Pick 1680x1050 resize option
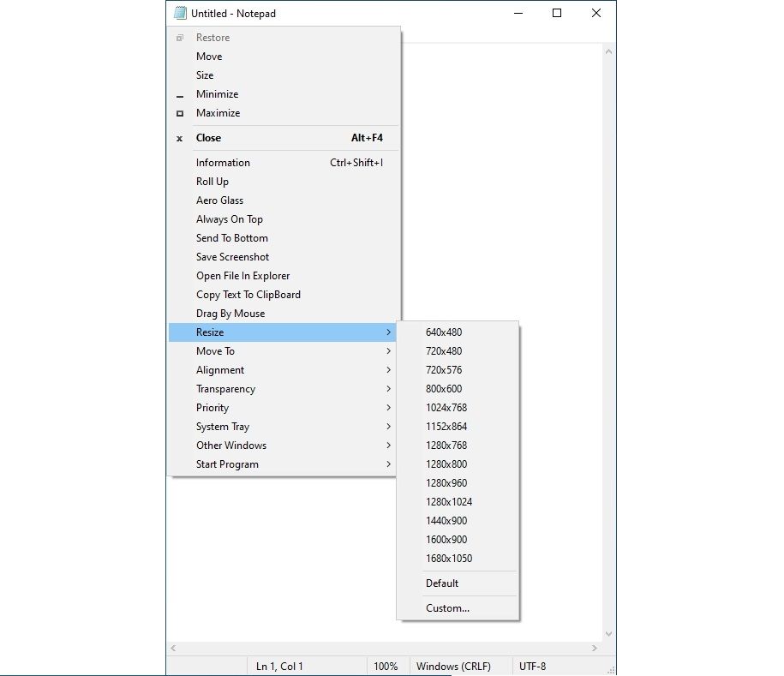The height and width of the screenshot is (676, 784). (x=458, y=559)
